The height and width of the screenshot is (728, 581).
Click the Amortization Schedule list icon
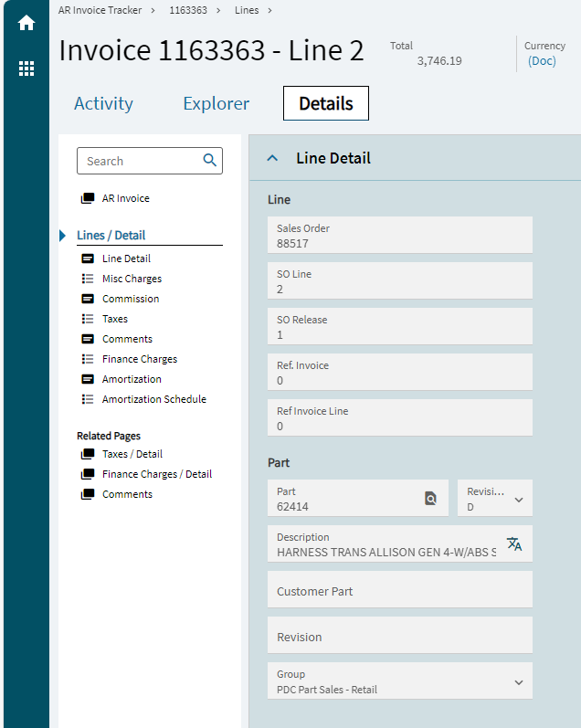[88, 399]
